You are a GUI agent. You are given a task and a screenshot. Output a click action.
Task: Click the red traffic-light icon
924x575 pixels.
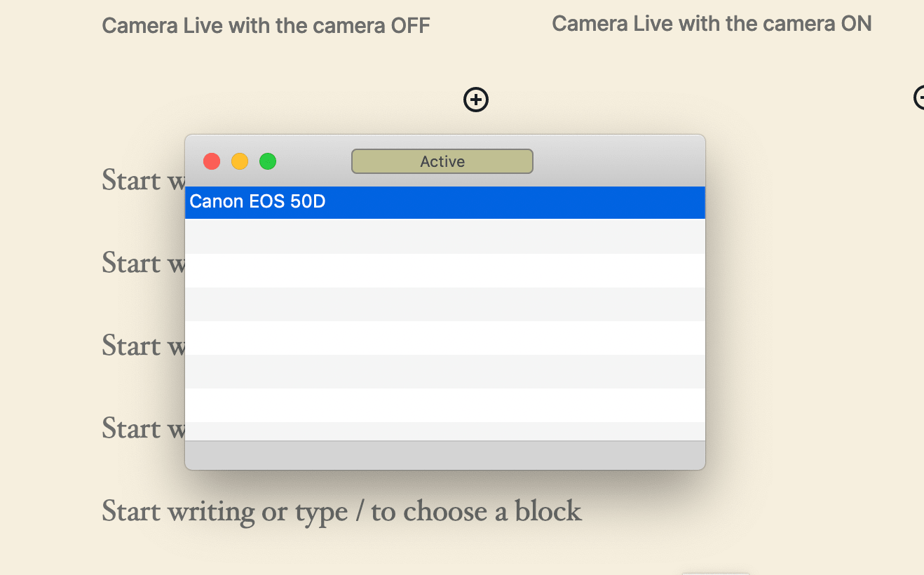coord(211,161)
